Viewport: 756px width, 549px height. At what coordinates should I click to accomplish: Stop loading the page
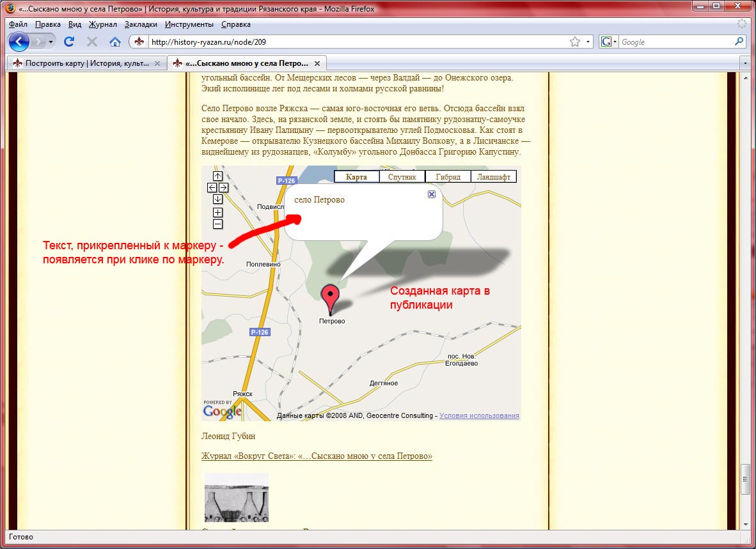pyautogui.click(x=91, y=42)
